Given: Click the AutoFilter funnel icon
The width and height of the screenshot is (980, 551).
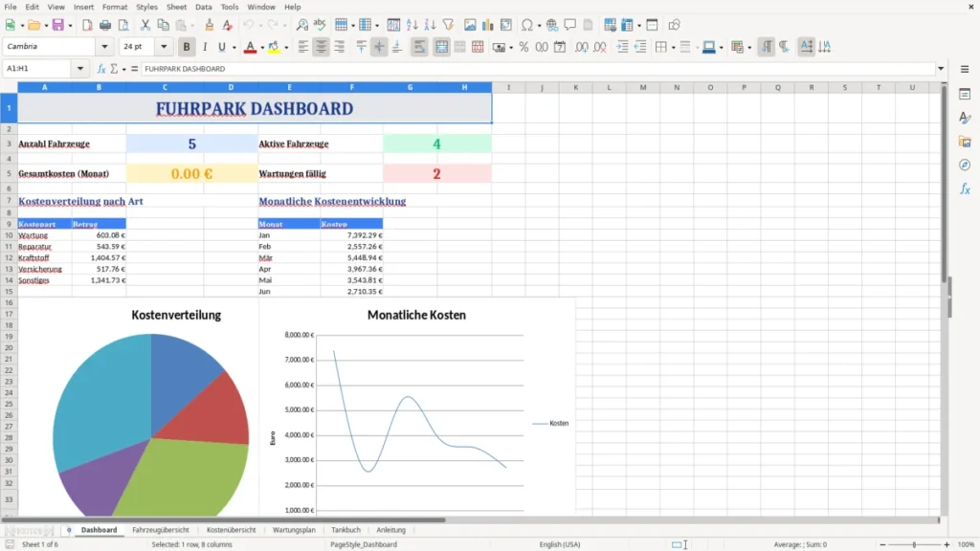Looking at the screenshot, I should (448, 25).
